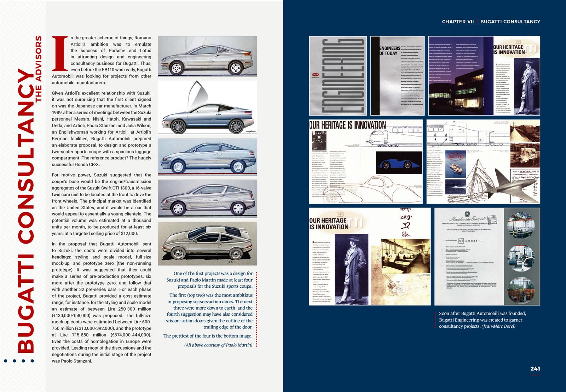Open the fourth grey coupe sketch
Image resolution: width=566 pixels, height=392 pixels.
(207, 199)
